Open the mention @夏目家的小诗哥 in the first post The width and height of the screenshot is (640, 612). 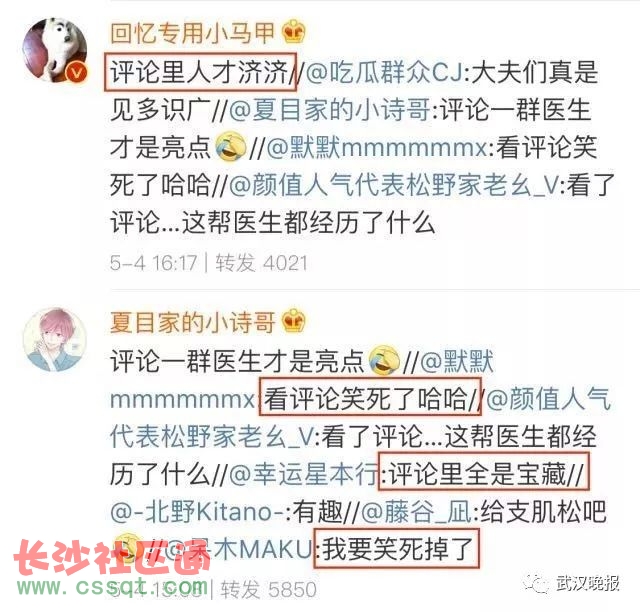(329, 110)
